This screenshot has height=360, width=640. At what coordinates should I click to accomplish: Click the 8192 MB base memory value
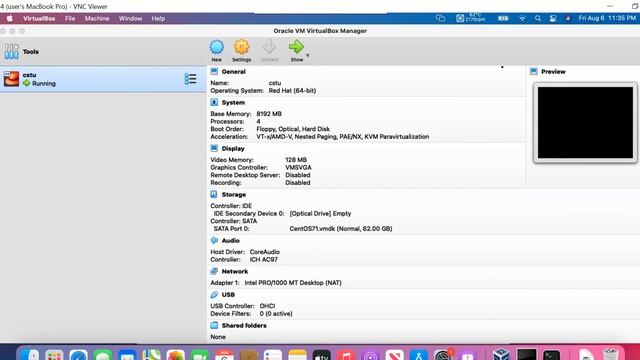point(269,114)
